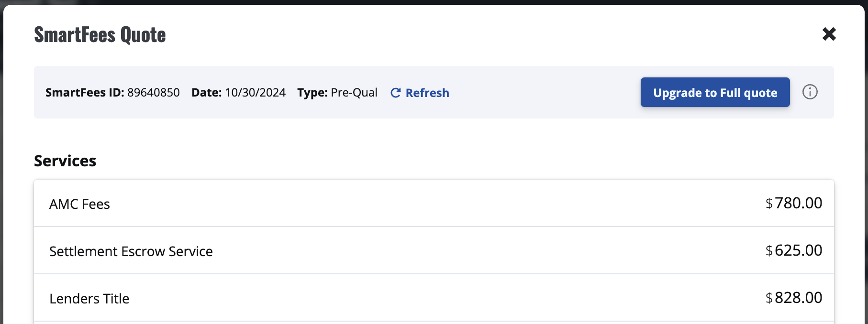
Task: Select the SmartFees Quote title
Action: pyautogui.click(x=100, y=35)
